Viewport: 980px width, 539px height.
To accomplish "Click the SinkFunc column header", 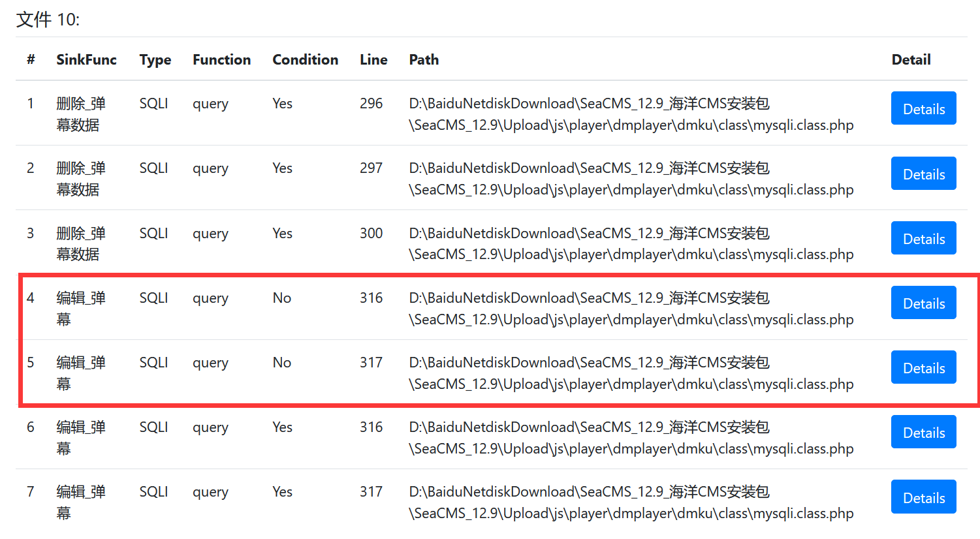I will (x=86, y=60).
